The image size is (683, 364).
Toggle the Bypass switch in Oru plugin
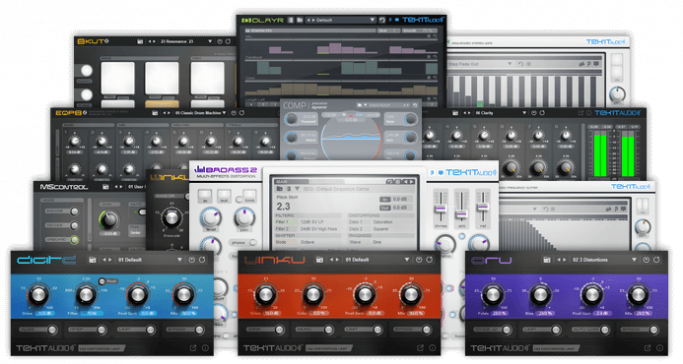653,330
